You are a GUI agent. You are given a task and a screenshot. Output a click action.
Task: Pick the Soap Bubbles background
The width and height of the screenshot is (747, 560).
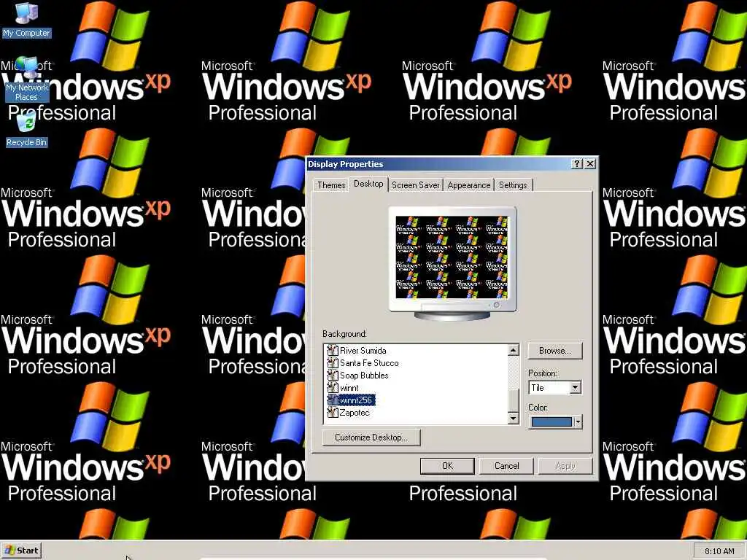364,376
